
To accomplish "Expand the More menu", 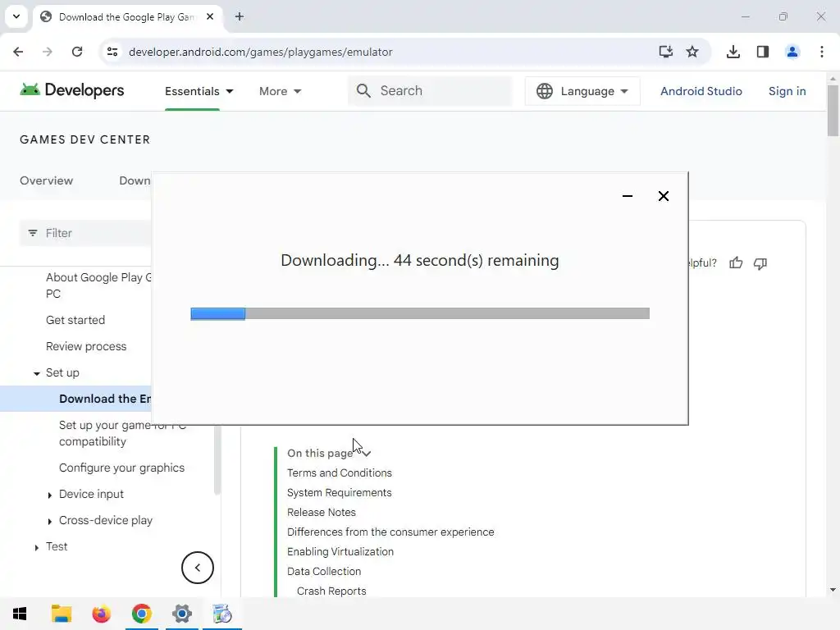I will tap(281, 91).
